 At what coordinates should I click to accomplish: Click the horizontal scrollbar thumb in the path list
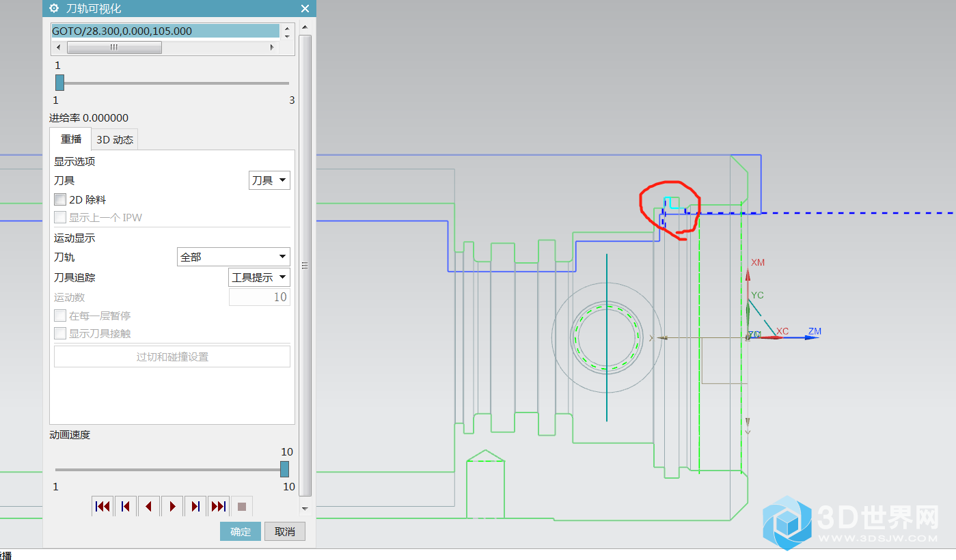point(114,48)
